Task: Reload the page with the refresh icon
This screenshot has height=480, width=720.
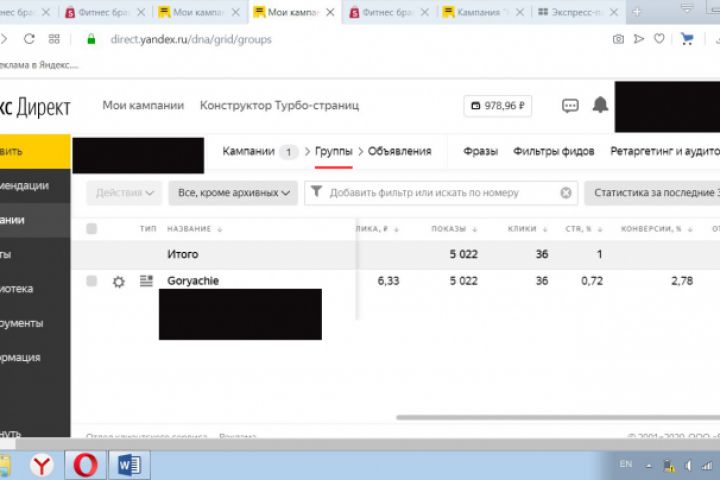Action: tap(29, 39)
